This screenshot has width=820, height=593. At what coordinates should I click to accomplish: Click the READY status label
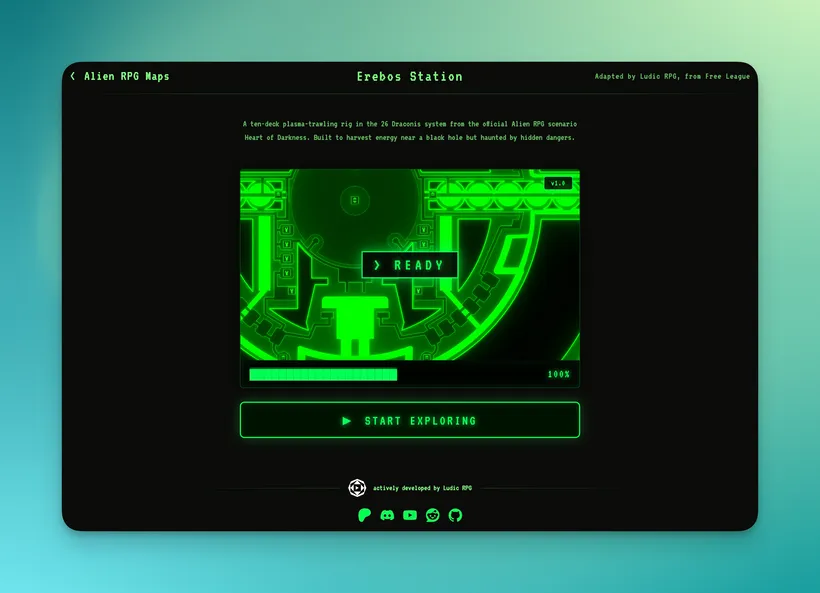click(x=410, y=265)
